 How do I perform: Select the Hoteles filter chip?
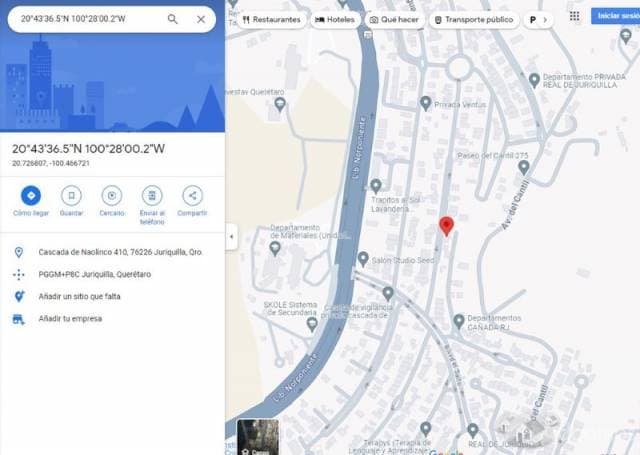335,20
